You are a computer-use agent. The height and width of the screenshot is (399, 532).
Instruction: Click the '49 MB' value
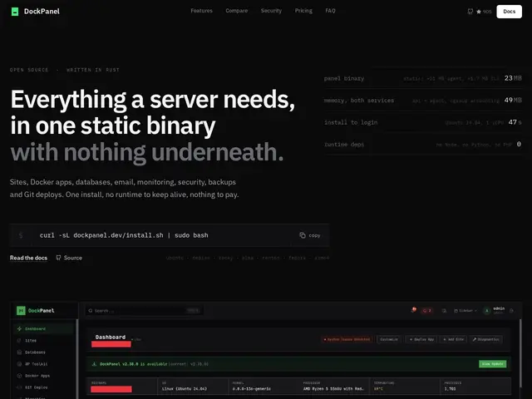click(x=513, y=100)
